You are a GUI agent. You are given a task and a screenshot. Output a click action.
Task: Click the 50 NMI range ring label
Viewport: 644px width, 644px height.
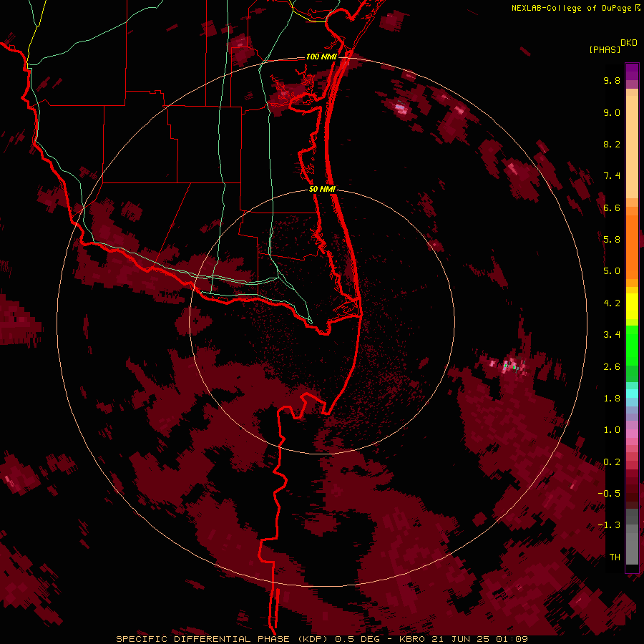coord(322,189)
